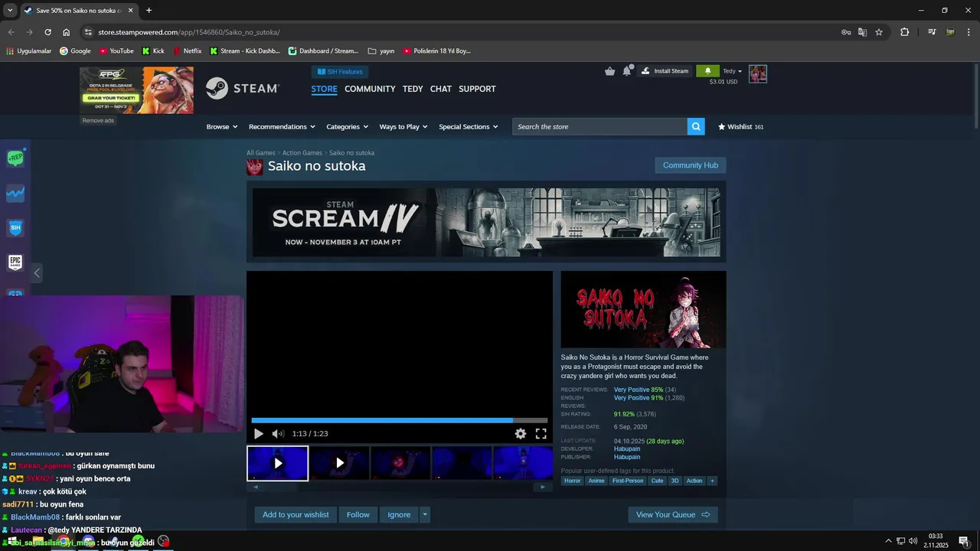
Task: Play the trailer video
Action: click(258, 434)
